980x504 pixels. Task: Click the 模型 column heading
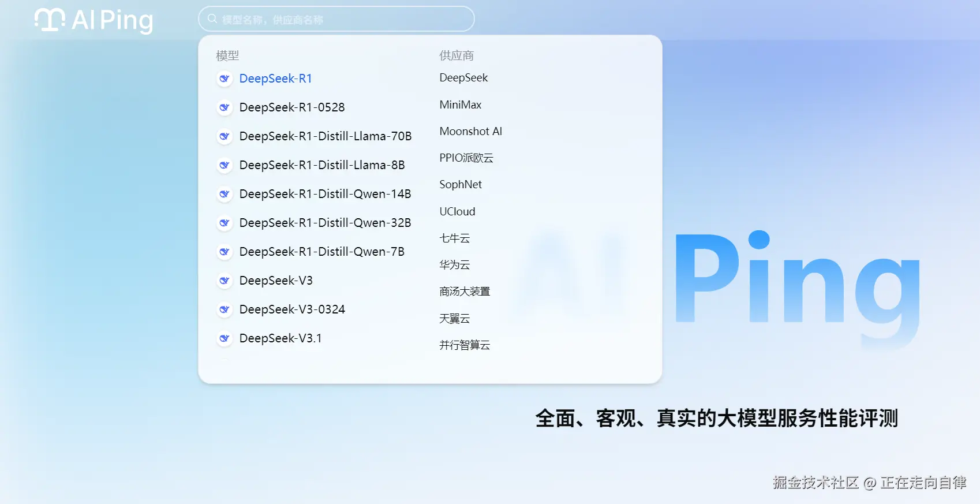coord(227,55)
